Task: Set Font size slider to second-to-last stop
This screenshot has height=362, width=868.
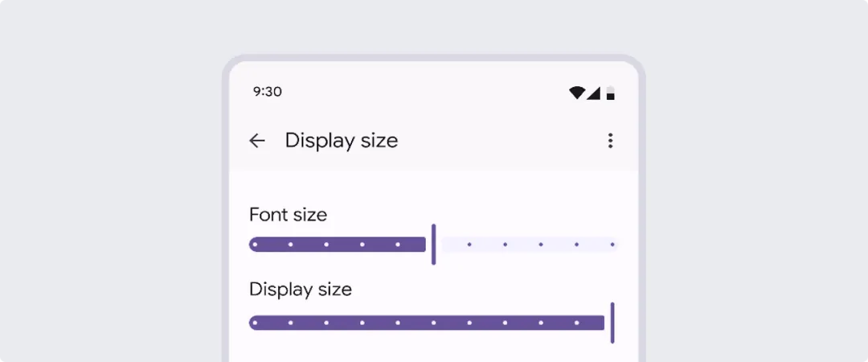Action: [576, 244]
